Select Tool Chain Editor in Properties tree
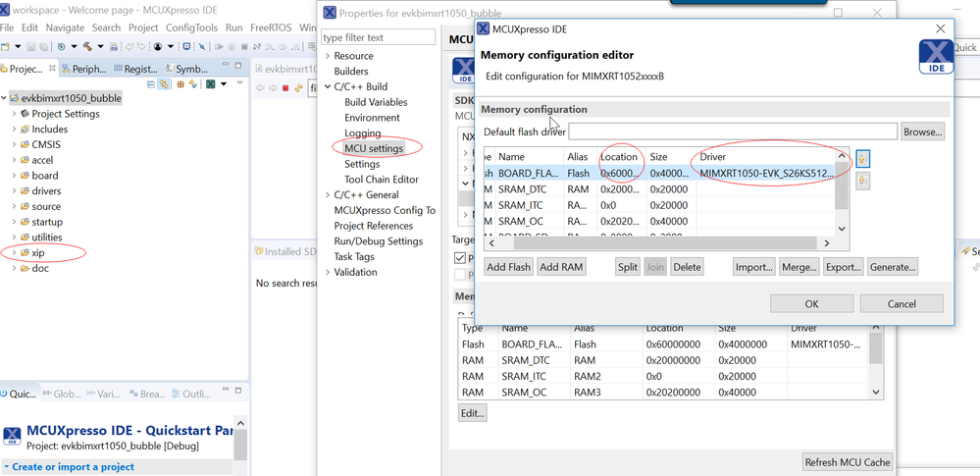 [382, 180]
